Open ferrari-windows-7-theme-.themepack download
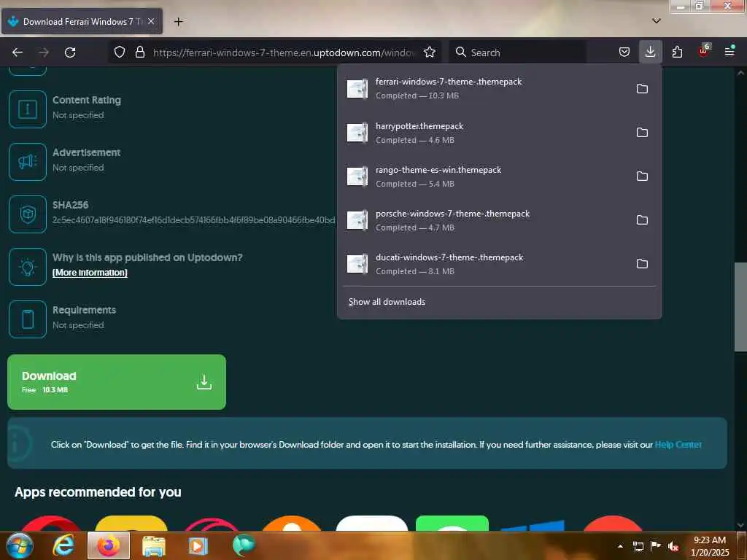This screenshot has height=560, width=747. 484,88
